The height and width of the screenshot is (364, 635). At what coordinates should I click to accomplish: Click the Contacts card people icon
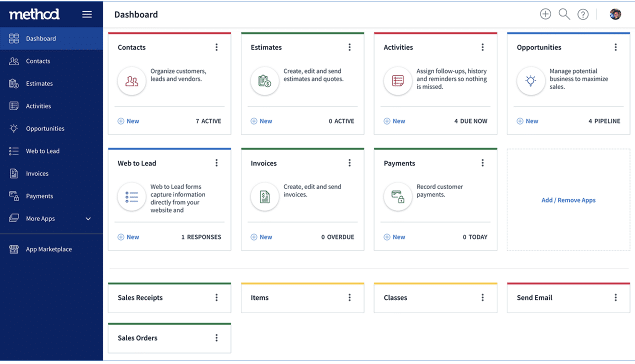click(132, 81)
